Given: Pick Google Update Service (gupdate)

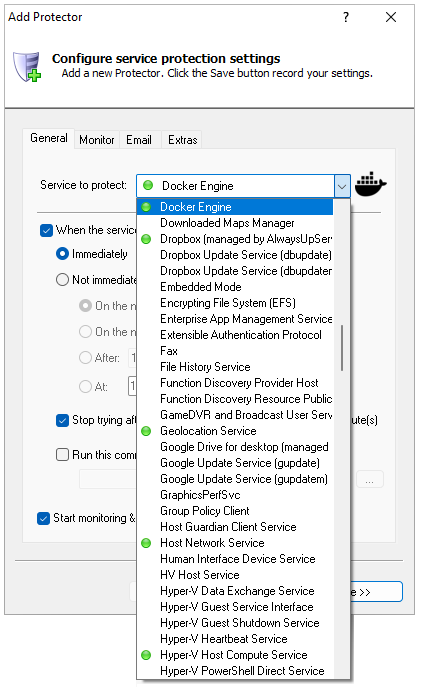Looking at the screenshot, I should coord(235,463).
